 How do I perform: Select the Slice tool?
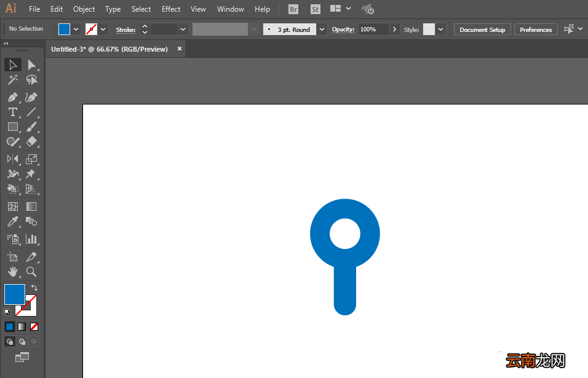31,257
